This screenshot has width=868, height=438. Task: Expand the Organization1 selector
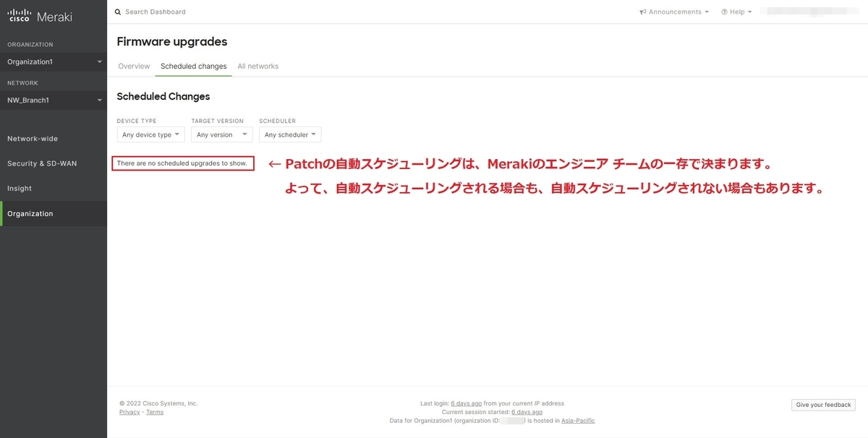[54, 62]
